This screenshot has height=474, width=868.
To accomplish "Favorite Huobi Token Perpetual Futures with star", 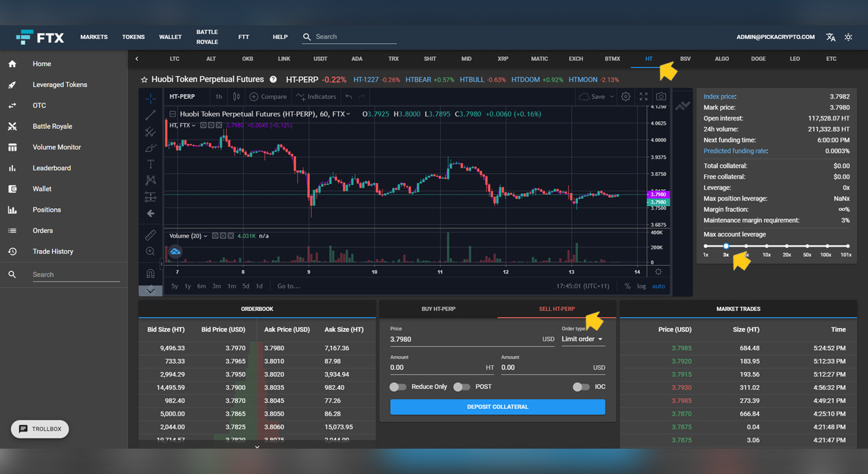I will 144,79.
